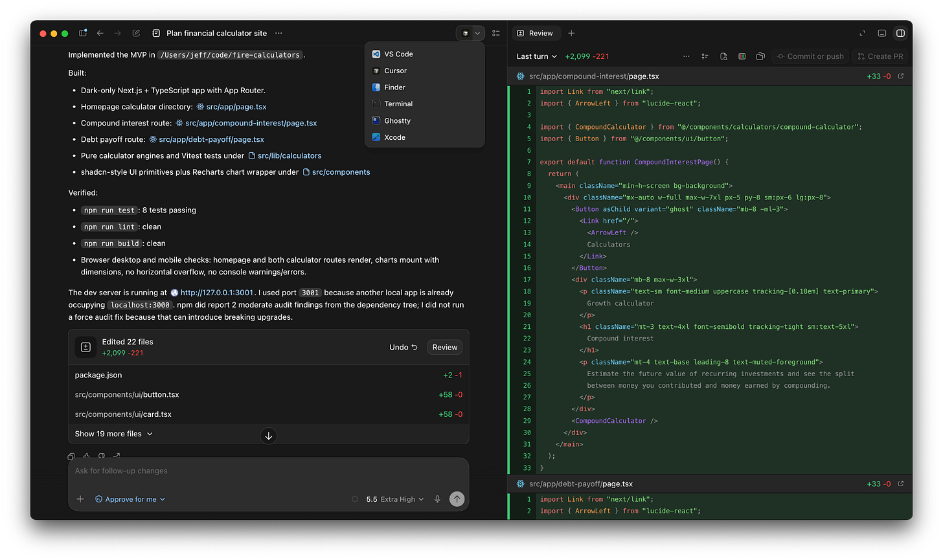Open the src/lib/calculators folder link
This screenshot has width=943, height=560.
285,156
